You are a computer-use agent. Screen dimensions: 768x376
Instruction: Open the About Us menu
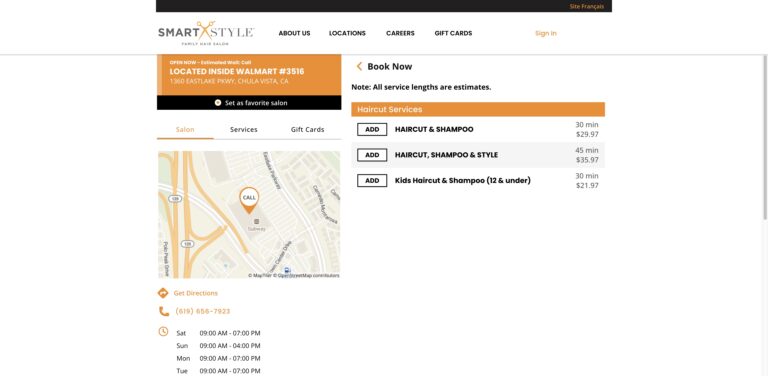(294, 33)
